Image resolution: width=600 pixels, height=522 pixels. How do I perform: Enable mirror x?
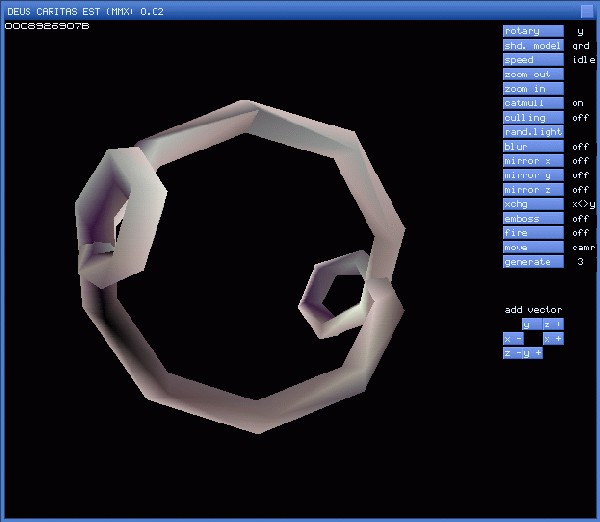[x=533, y=161]
